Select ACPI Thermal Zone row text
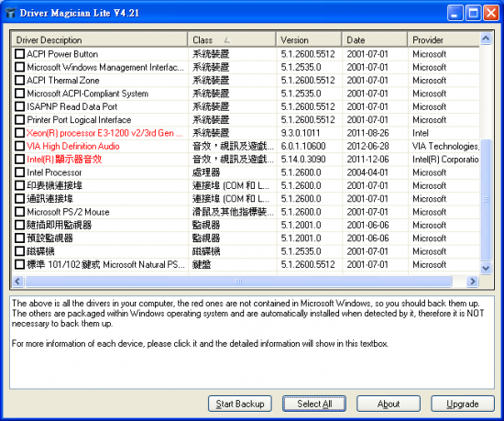 pyautogui.click(x=63, y=81)
